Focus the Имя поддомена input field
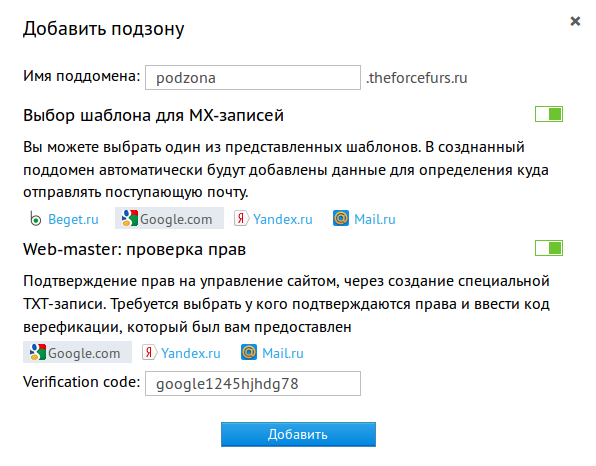 (x=253, y=78)
